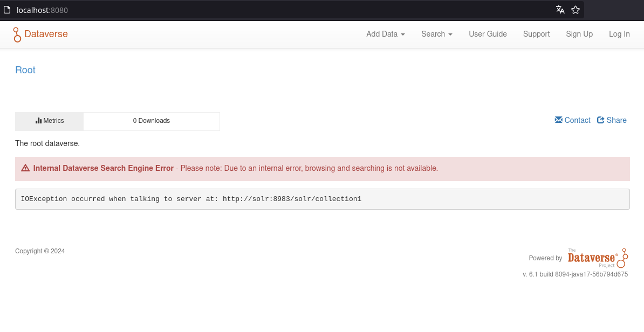Open the Root dataverse link
The width and height of the screenshot is (644, 332).
(25, 70)
